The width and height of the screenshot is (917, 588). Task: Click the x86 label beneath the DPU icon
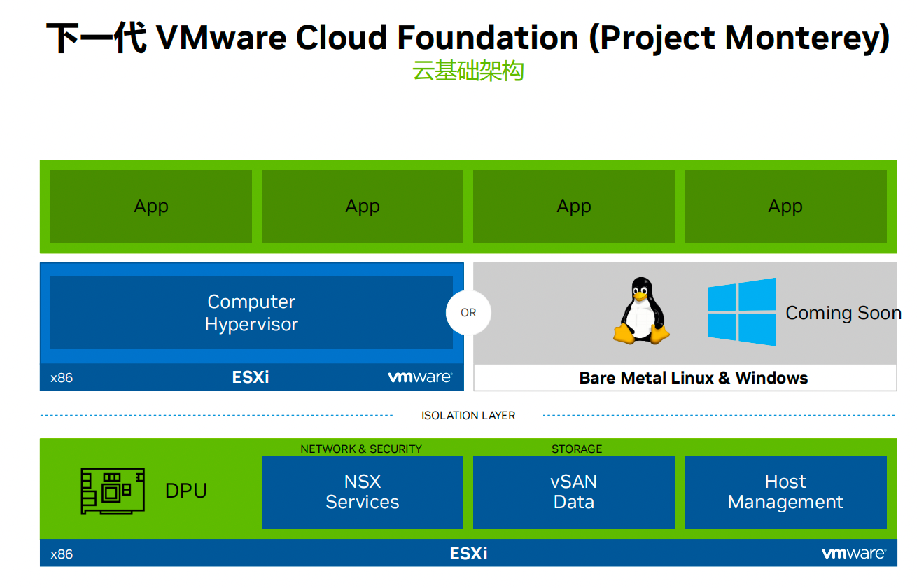[x=62, y=555]
